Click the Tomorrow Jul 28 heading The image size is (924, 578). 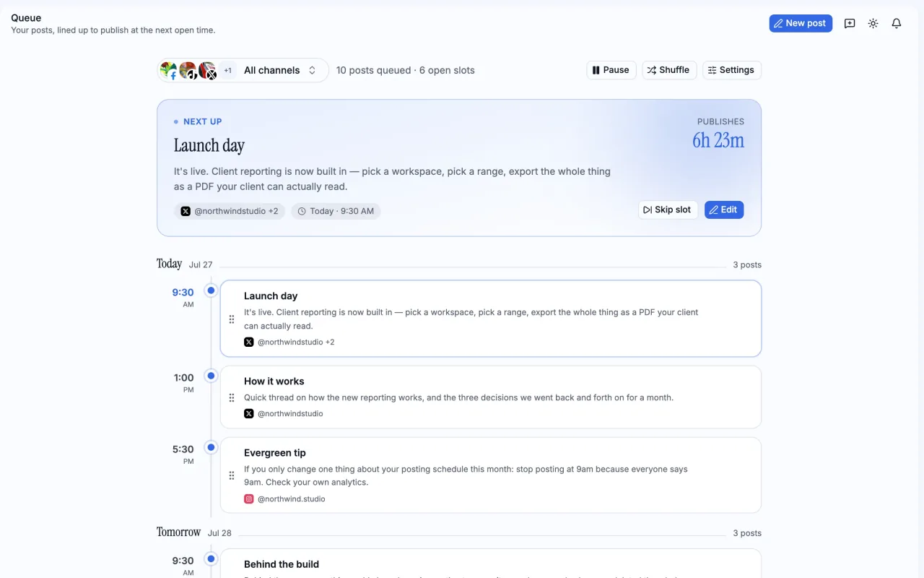point(194,532)
